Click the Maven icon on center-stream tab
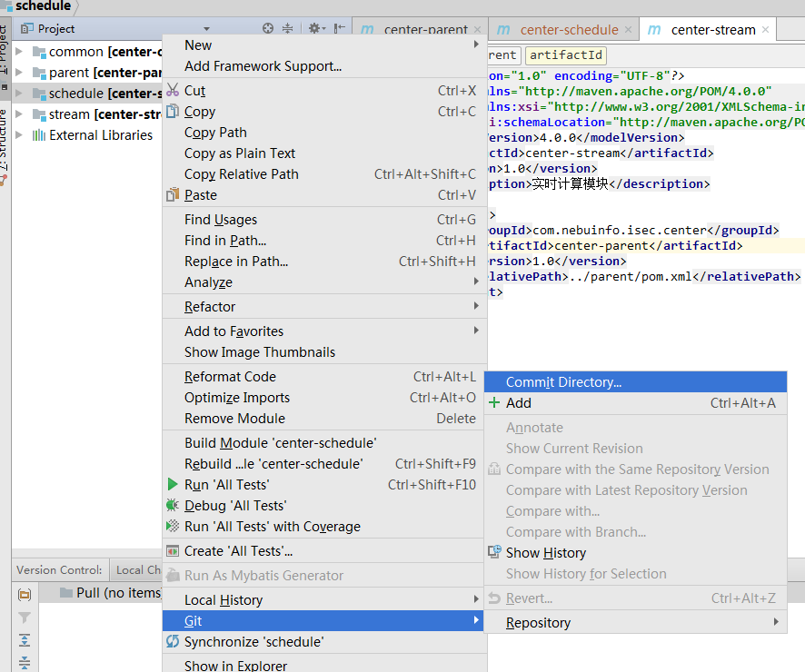Image resolution: width=805 pixels, height=672 pixels. [x=654, y=30]
